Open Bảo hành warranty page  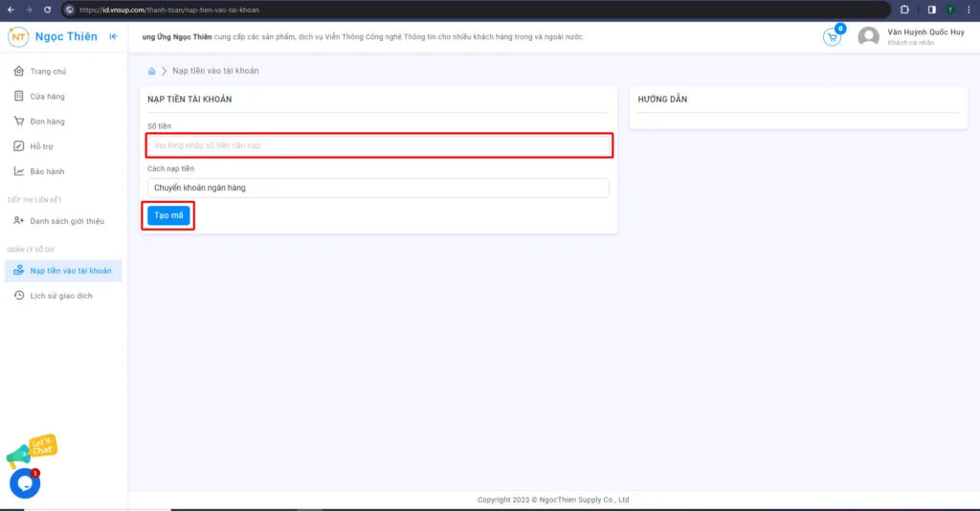[x=47, y=171]
